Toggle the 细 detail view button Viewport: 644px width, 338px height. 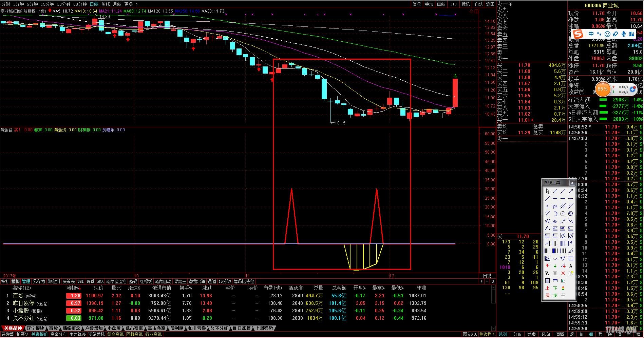tap(591, 334)
